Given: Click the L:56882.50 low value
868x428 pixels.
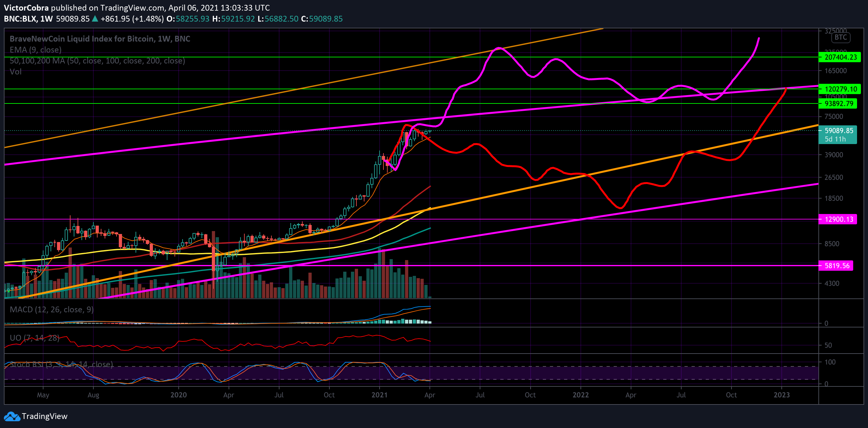Looking at the screenshot, I should [278, 19].
